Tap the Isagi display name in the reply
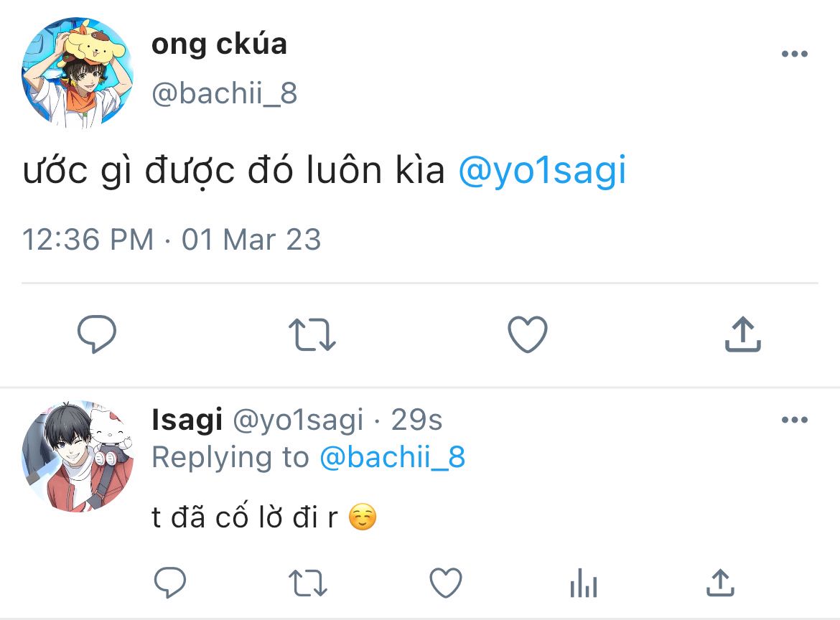Image resolution: width=840 pixels, height=620 pixels. pos(187,421)
